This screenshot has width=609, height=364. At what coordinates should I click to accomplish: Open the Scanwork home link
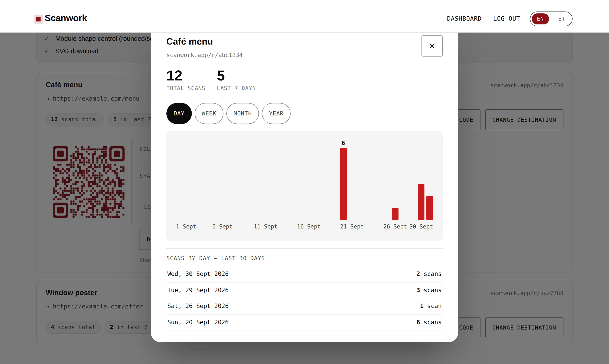click(x=60, y=18)
